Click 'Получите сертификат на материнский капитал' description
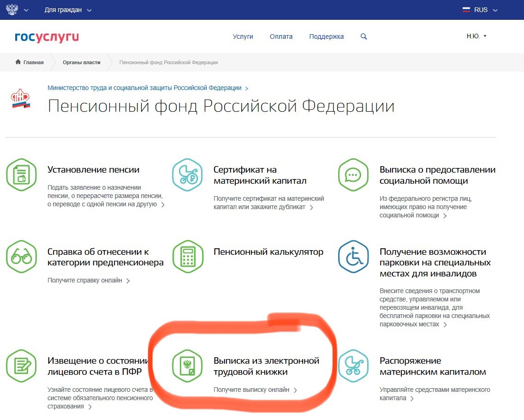Viewport: 524px width, 420px height. [268, 203]
